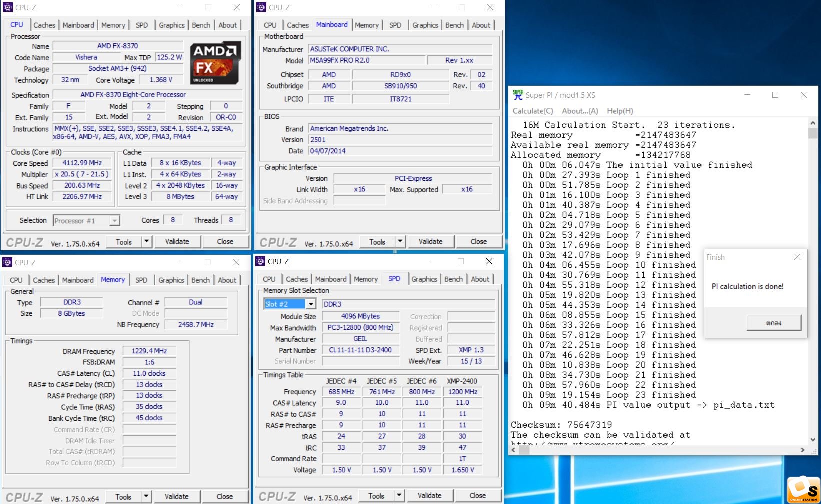The width and height of the screenshot is (821, 504).
Task: Open About tab in SPD window
Action: (480, 279)
